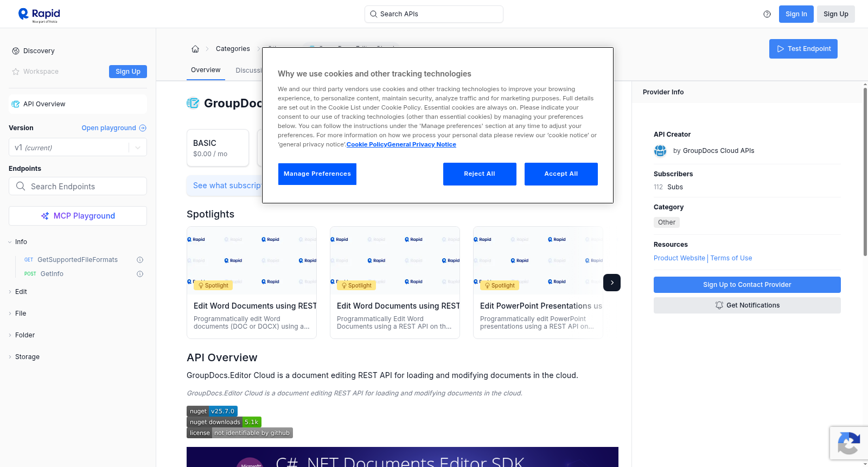Open the General Privacy Notice link
The width and height of the screenshot is (868, 467).
[422, 144]
